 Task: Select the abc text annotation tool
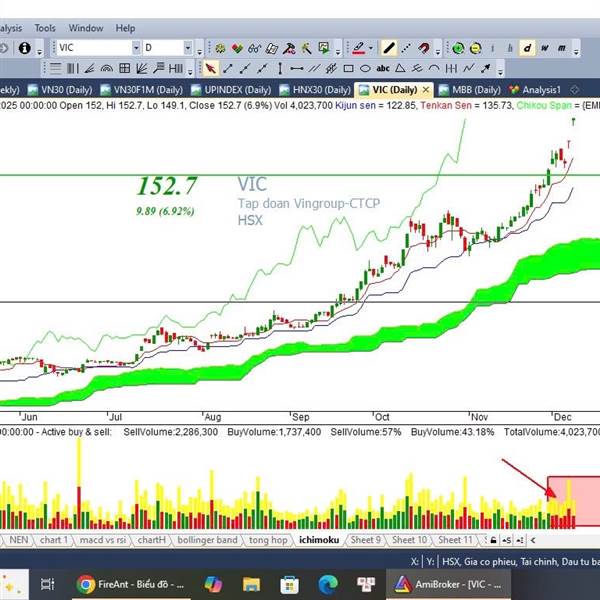tap(383, 68)
